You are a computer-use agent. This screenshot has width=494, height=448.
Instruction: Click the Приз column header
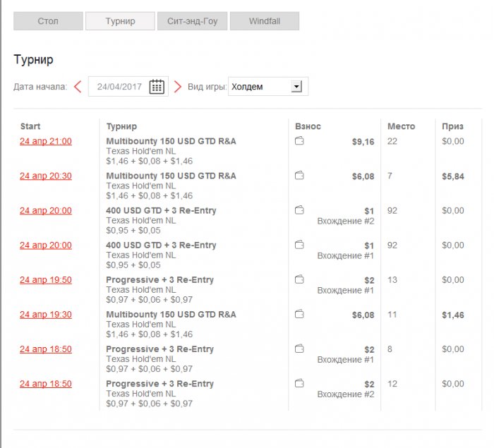452,126
